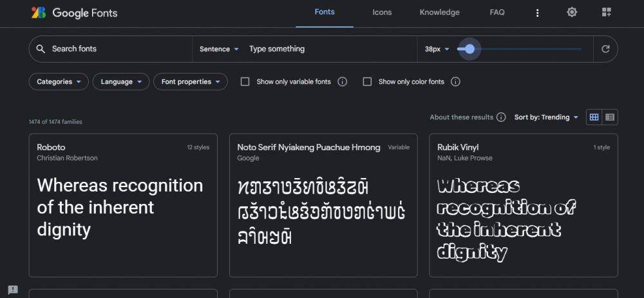Click the 1 style label on Rubik Vinyl
Viewport: 644px width, 298px height.
[601, 147]
